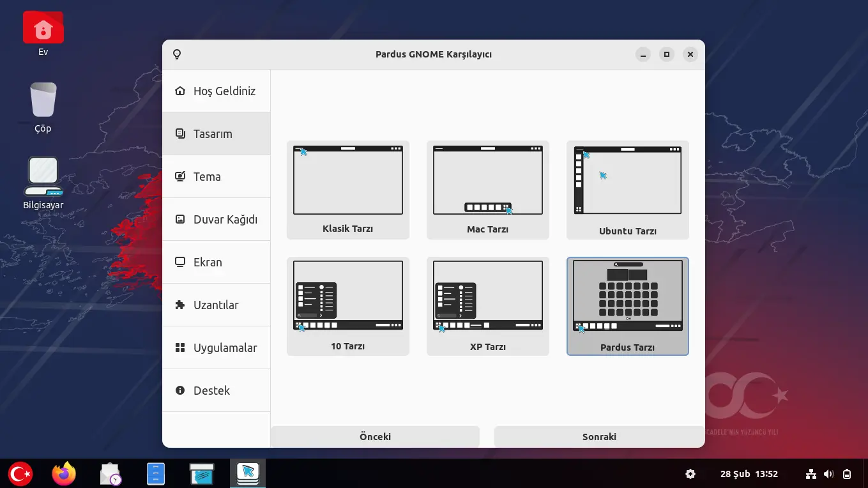Screen dimensions: 868x488
Task: Choose the Ubuntu Tarzı layout
Action: pos(628,190)
